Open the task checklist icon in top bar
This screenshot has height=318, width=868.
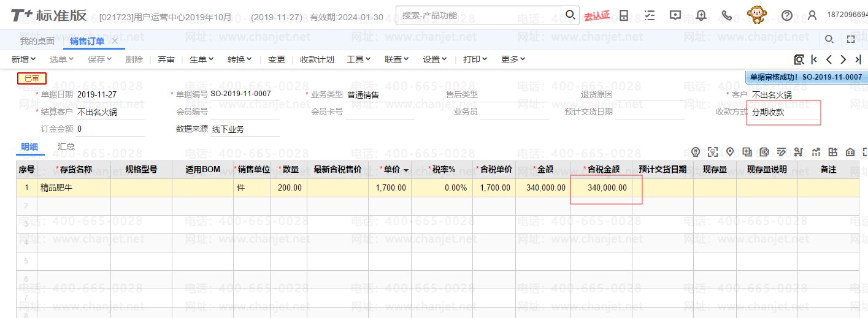click(650, 15)
